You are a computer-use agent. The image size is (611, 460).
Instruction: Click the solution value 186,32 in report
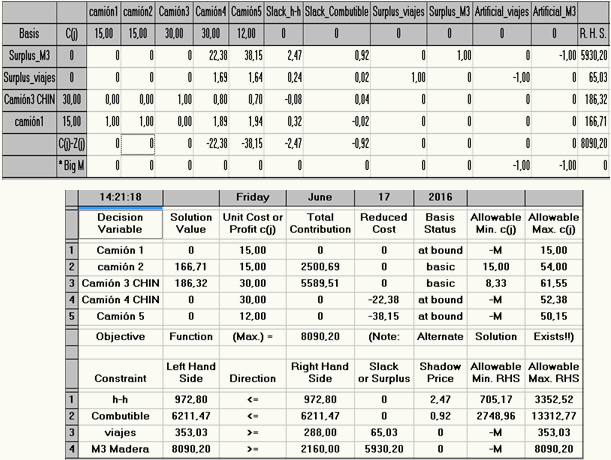tap(191, 283)
